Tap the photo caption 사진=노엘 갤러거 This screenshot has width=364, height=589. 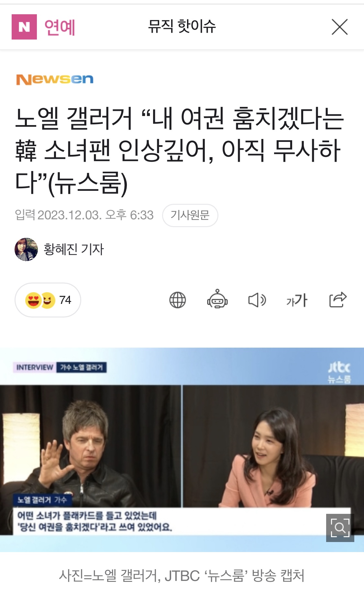(x=182, y=575)
